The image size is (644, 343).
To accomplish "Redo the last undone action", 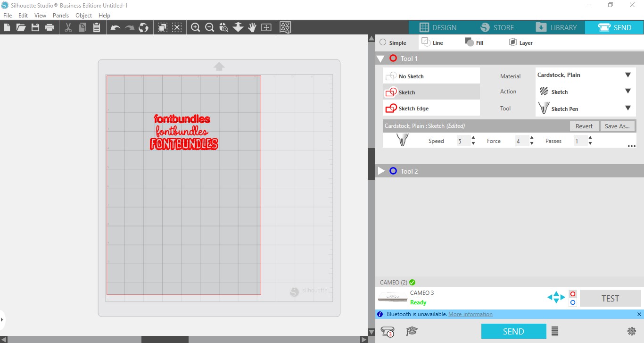I will (129, 27).
